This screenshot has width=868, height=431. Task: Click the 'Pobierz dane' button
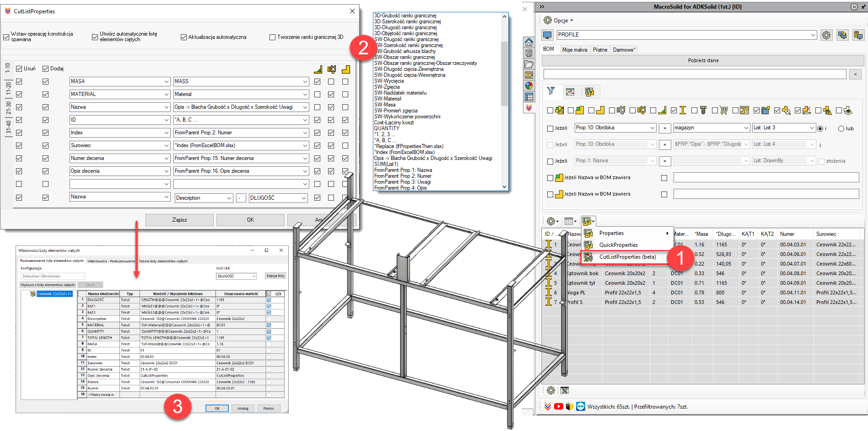tap(703, 60)
